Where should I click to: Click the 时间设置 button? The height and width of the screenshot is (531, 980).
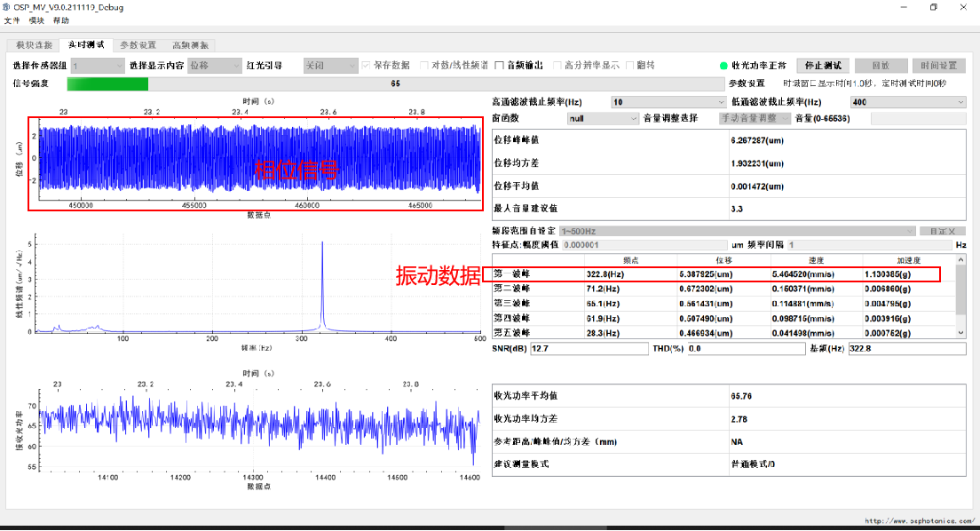pyautogui.click(x=939, y=66)
